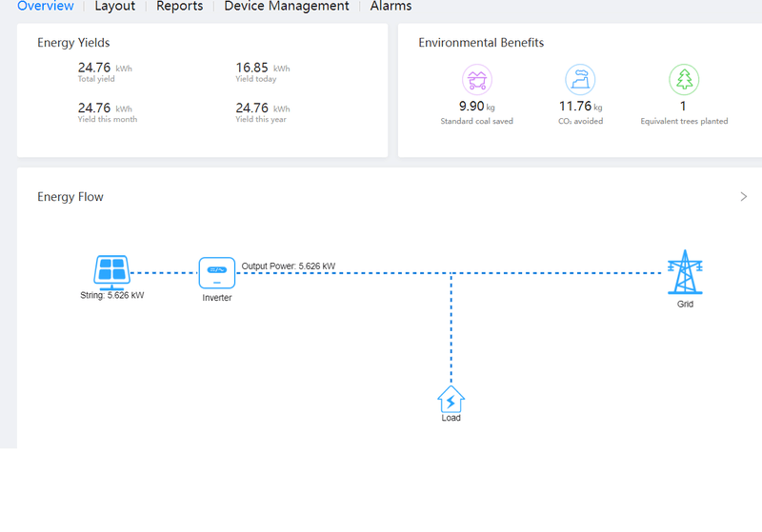Screen dimensions: 762x532
Task: Expand Energy Flow with right chevron
Action: pyautogui.click(x=744, y=197)
